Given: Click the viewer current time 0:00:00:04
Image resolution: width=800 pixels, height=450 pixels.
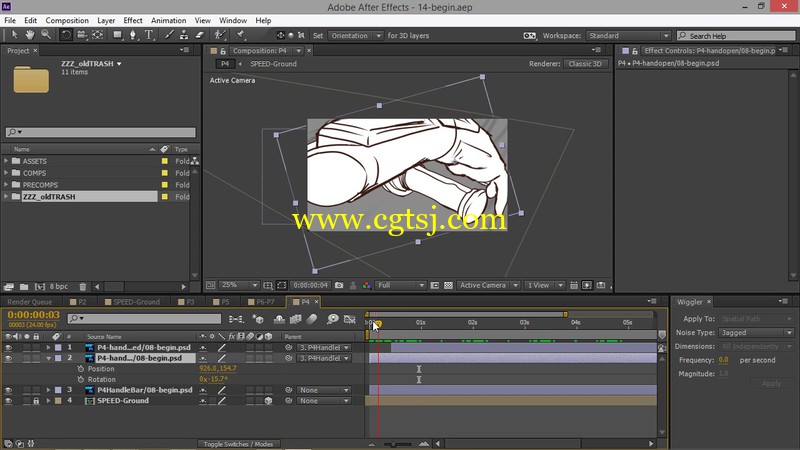Looking at the screenshot, I should tap(310, 285).
